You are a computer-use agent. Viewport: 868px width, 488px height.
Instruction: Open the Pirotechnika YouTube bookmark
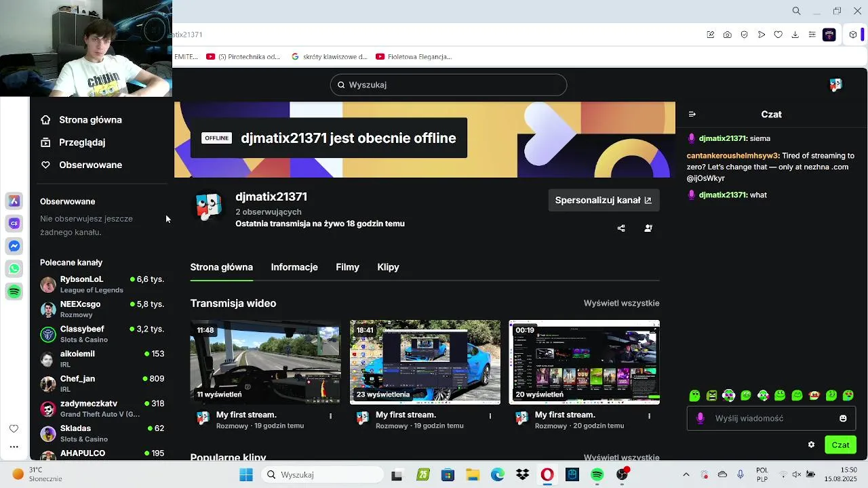[243, 57]
